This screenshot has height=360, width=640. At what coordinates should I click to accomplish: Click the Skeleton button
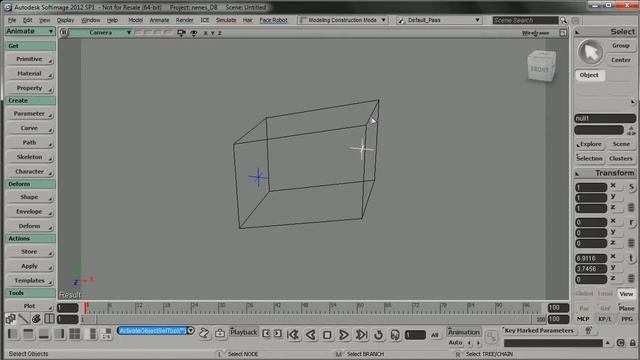coord(30,157)
